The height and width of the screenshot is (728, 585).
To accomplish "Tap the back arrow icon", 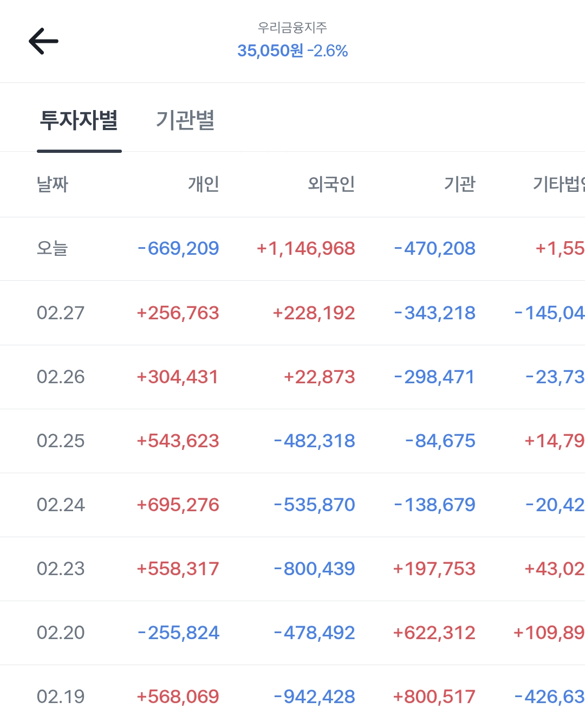I will tap(43, 41).
